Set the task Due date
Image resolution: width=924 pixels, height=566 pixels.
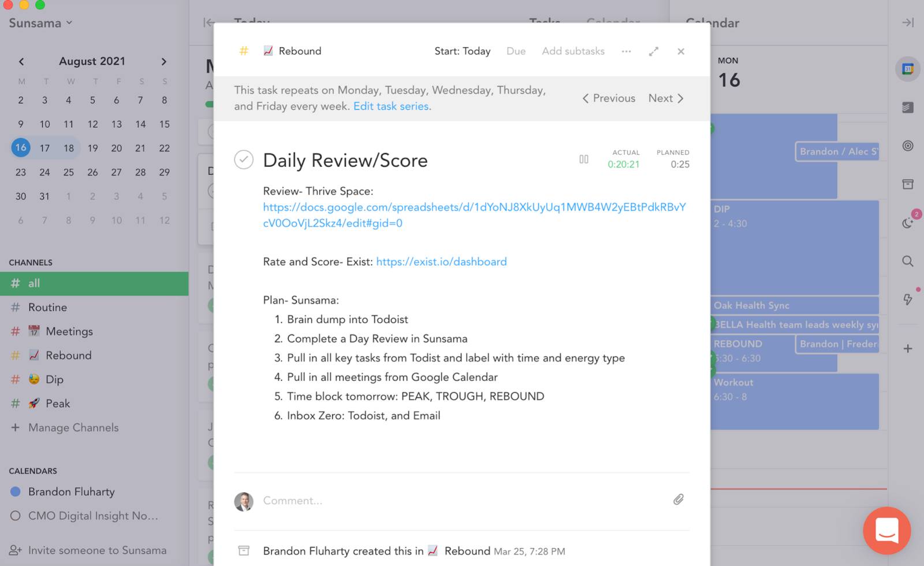516,51
